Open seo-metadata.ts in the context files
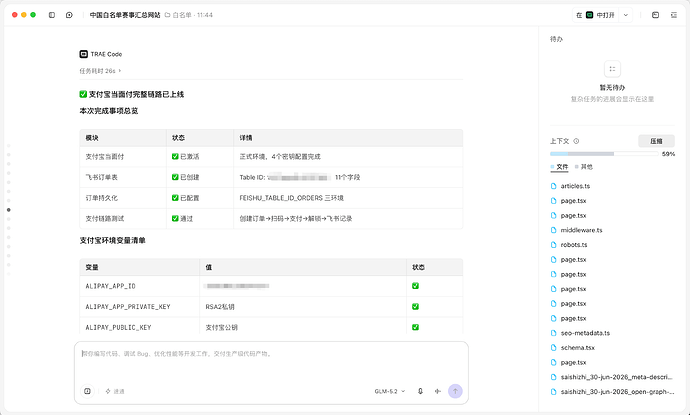The image size is (690, 415). click(585, 333)
